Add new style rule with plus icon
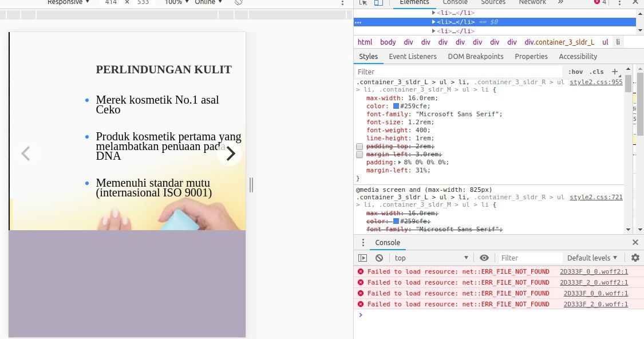 click(615, 72)
